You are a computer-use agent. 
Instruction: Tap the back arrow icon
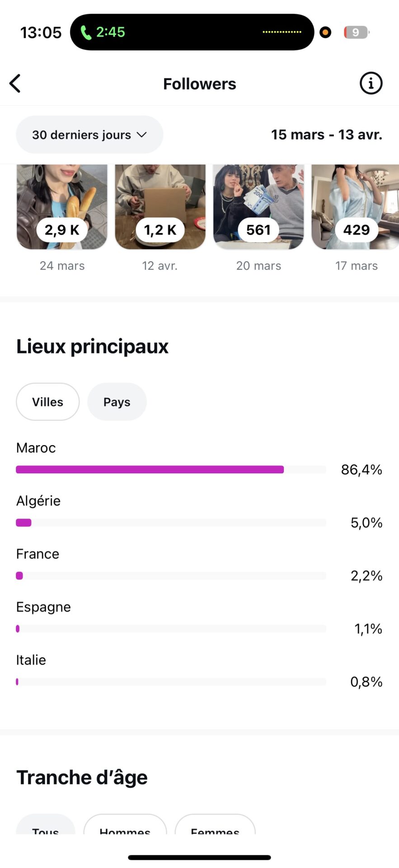15,84
